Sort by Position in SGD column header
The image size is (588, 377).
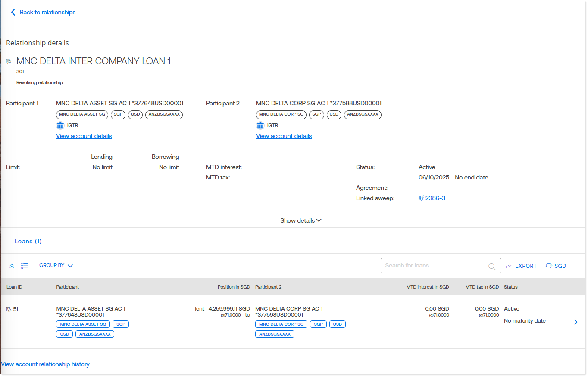coord(234,287)
